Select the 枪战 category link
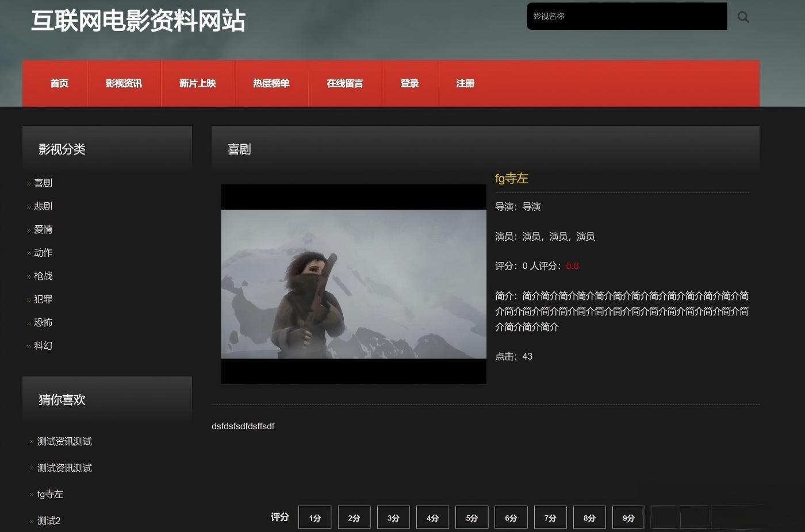The height and width of the screenshot is (532, 805). pyautogui.click(x=43, y=276)
